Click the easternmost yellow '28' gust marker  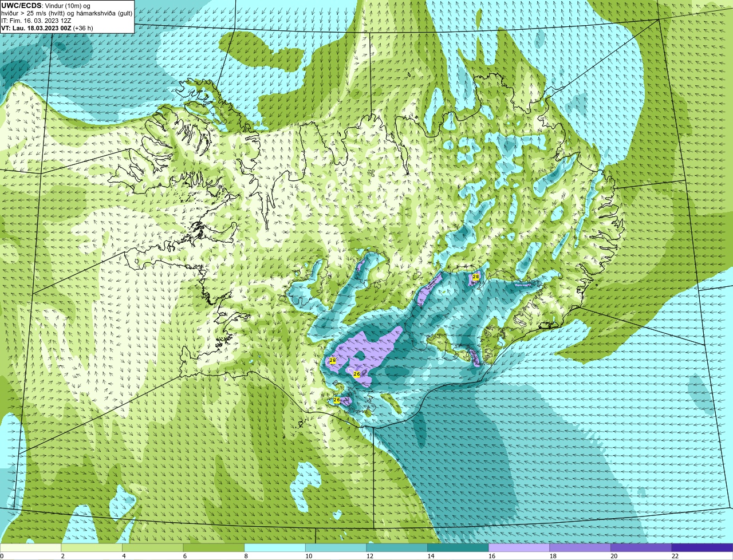click(x=476, y=277)
